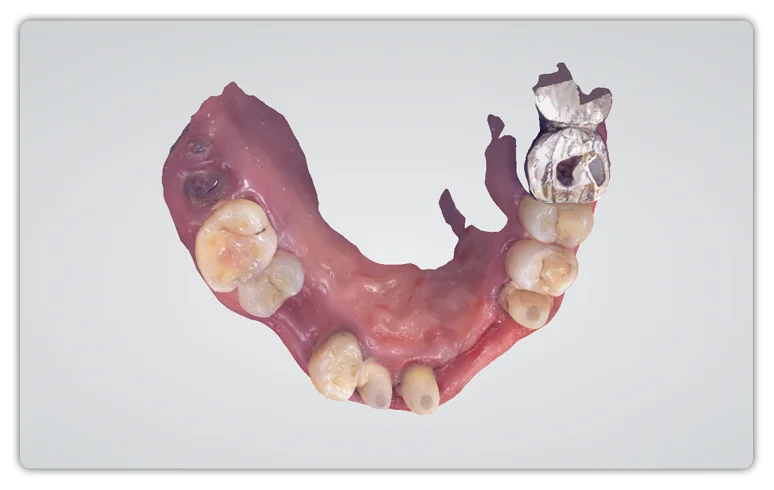
Task: Click the tooth directly below the metal crown
Action: 557,220
